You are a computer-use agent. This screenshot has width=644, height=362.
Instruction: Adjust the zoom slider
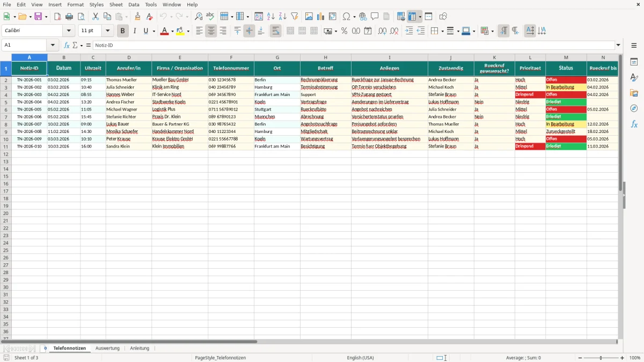pos(601,358)
